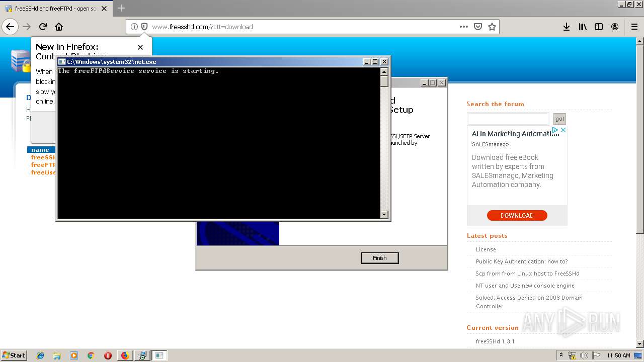Screen dimensions: 644x362
Task: Open Scp from Linux host post
Action: (x=527, y=274)
